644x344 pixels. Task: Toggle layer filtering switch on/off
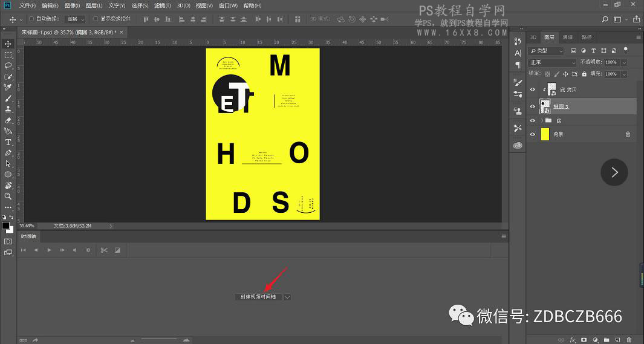(x=625, y=50)
